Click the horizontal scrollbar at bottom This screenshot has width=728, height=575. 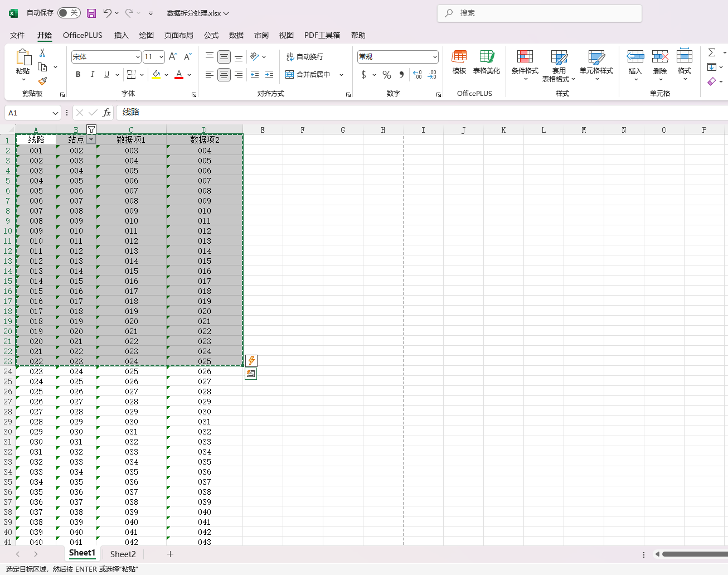695,554
